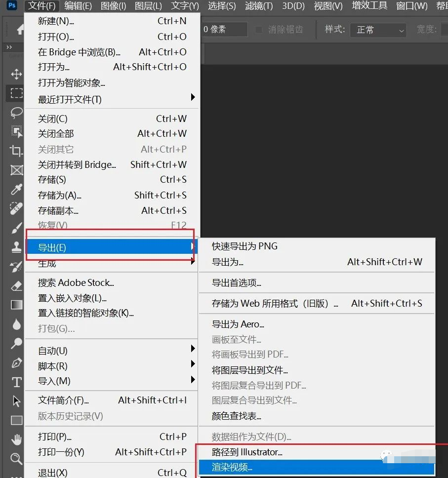Select the Object Selection tool
Image resolution: width=448 pixels, height=478 pixels.
click(x=17, y=131)
